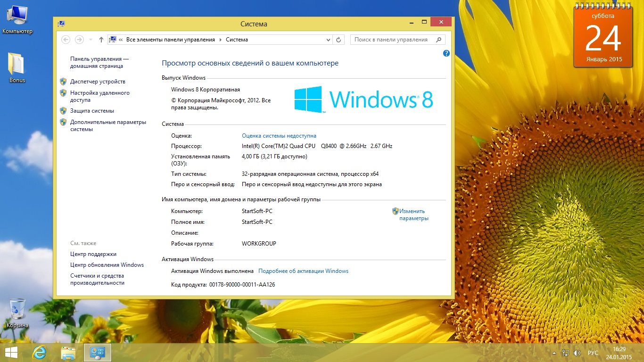
Task: Click the search magnifier icon
Action: tap(438, 40)
